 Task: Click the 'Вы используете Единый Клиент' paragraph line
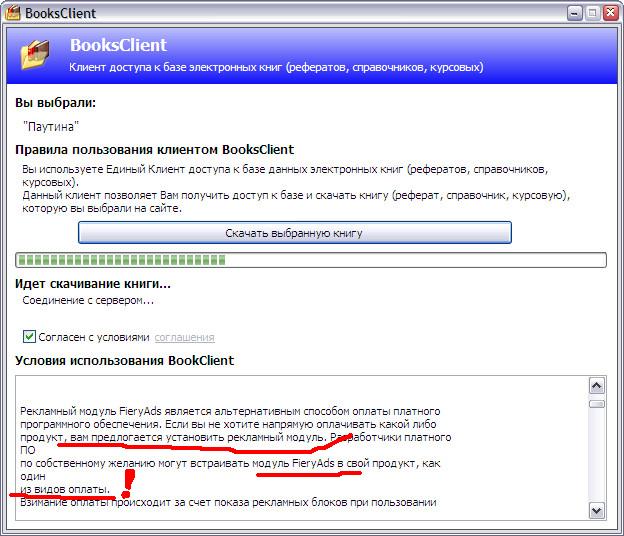(285, 170)
